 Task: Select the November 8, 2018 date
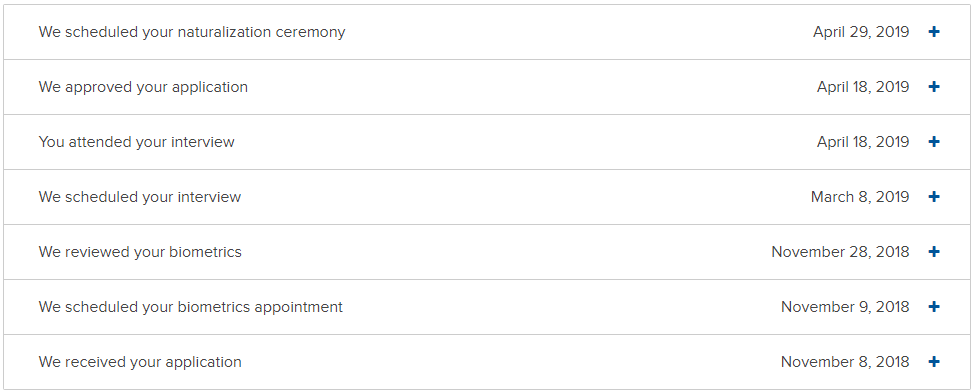(x=845, y=362)
